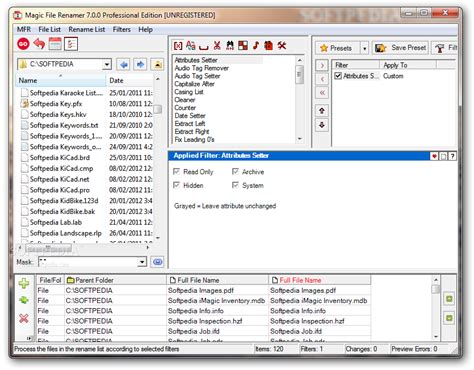The height and width of the screenshot is (370, 474).
Task: Remove items with the red X icon
Action: pyautogui.click(x=24, y=319)
